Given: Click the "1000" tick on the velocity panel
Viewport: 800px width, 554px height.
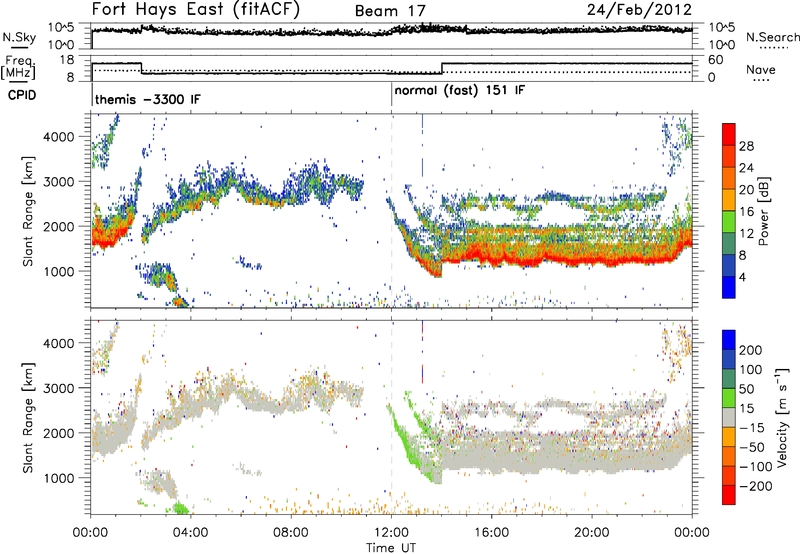Looking at the screenshot, I should point(58,478).
